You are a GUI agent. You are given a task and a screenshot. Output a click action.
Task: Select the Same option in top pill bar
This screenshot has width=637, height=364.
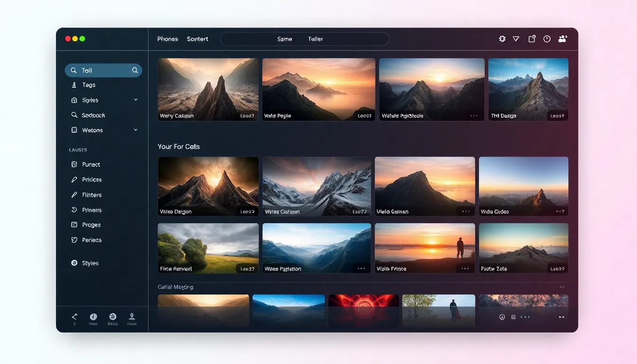click(x=284, y=39)
